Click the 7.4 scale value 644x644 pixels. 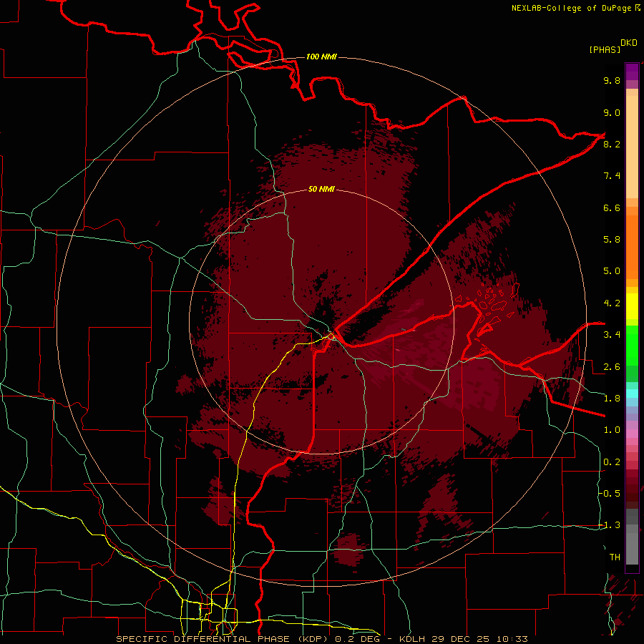tap(612, 176)
